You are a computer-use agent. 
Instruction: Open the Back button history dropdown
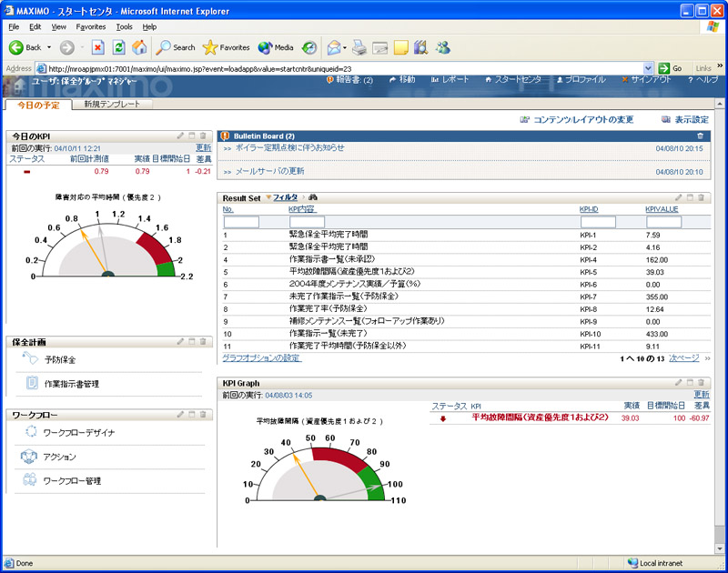pyautogui.click(x=49, y=47)
